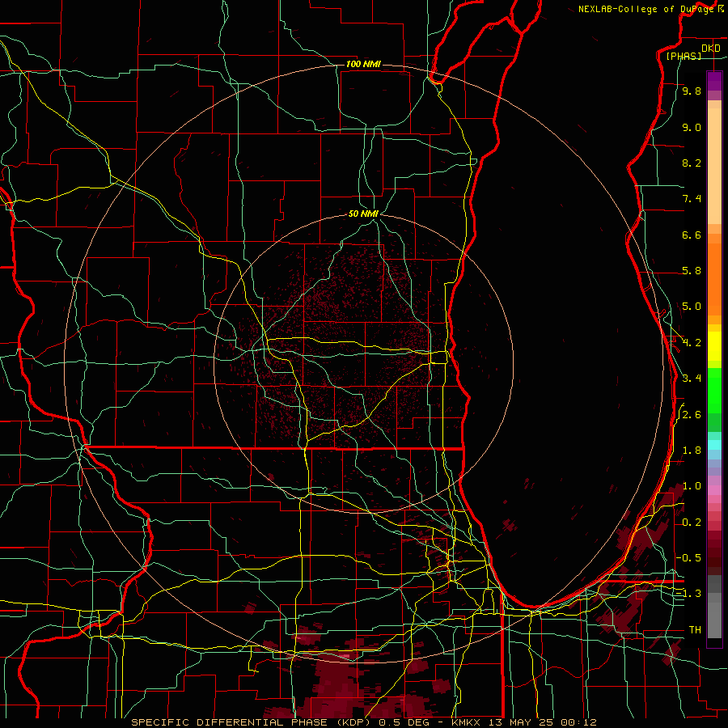Click the 2.6 scale value
The image size is (728, 728).
point(692,415)
